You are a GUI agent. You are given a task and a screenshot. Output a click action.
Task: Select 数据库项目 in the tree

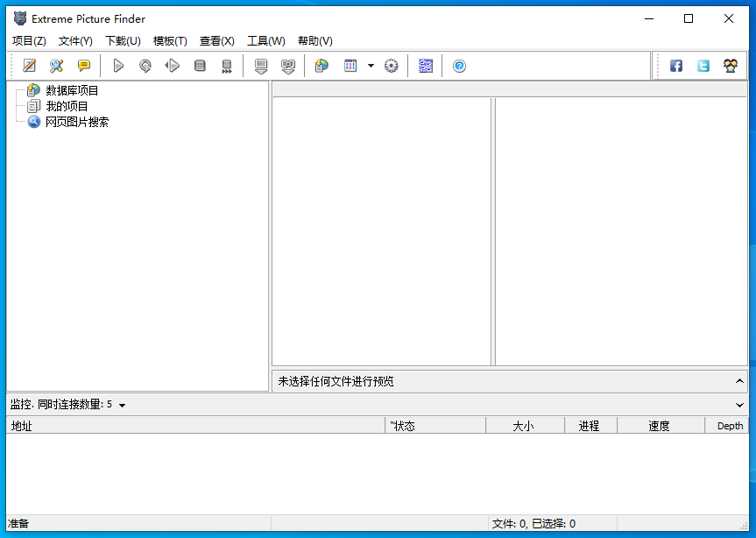pyautogui.click(x=72, y=90)
